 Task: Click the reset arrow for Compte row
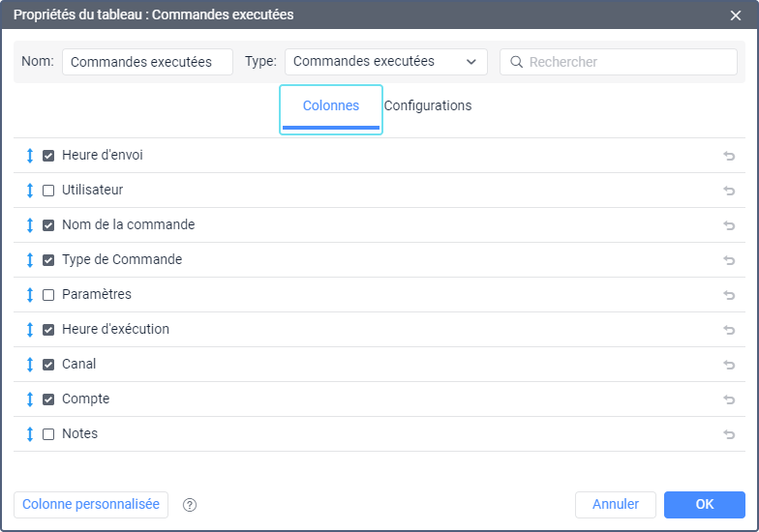click(729, 399)
